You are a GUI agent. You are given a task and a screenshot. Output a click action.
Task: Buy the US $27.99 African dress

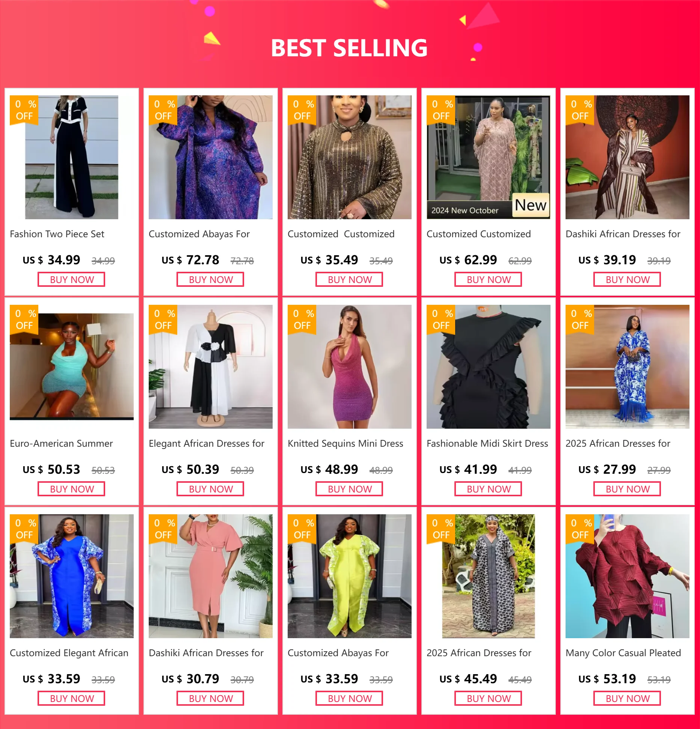(x=627, y=489)
